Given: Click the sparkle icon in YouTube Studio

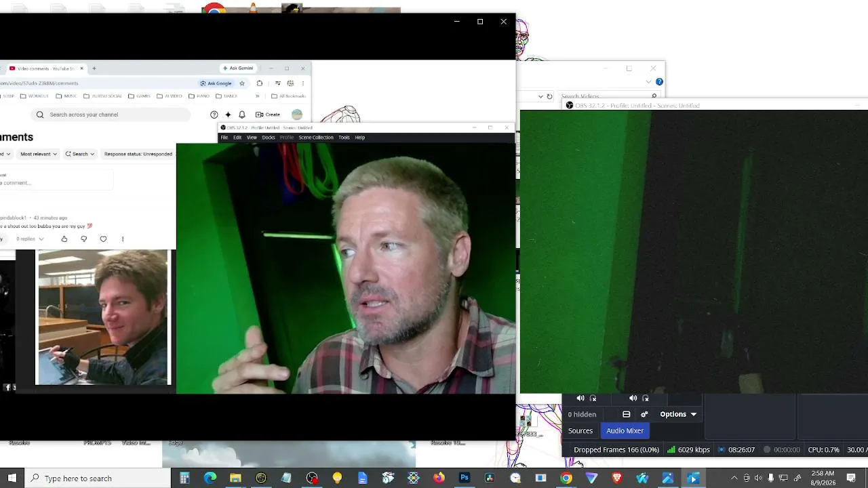Looking at the screenshot, I should [x=228, y=115].
